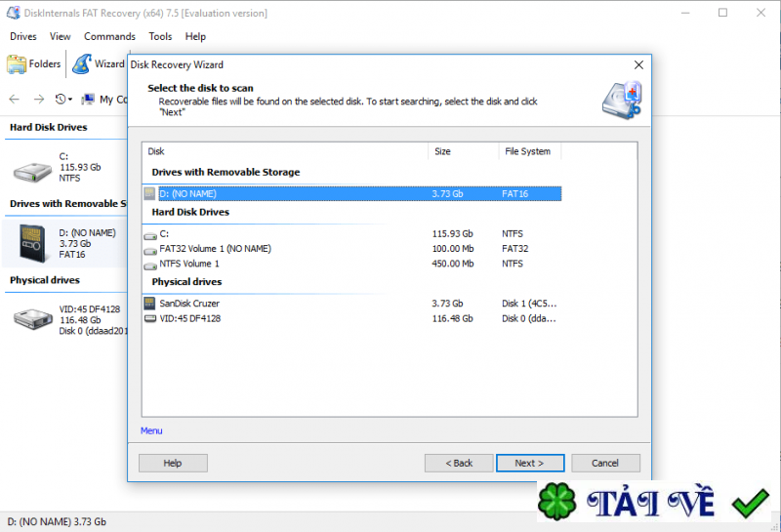Viewport: 781px width, 532px height.
Task: Select NTFS Volume 1 row
Action: pos(352,264)
